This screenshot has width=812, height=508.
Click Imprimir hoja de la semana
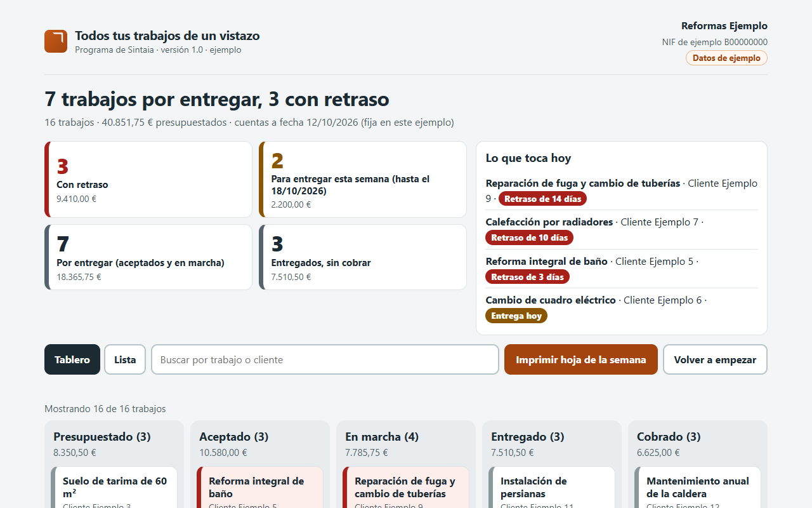pyautogui.click(x=581, y=359)
